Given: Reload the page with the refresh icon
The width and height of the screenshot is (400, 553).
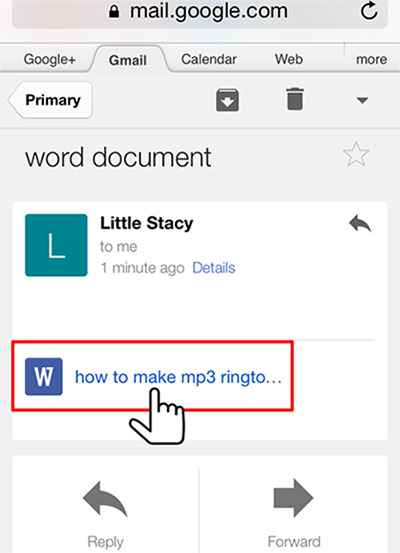Looking at the screenshot, I should 369,11.
